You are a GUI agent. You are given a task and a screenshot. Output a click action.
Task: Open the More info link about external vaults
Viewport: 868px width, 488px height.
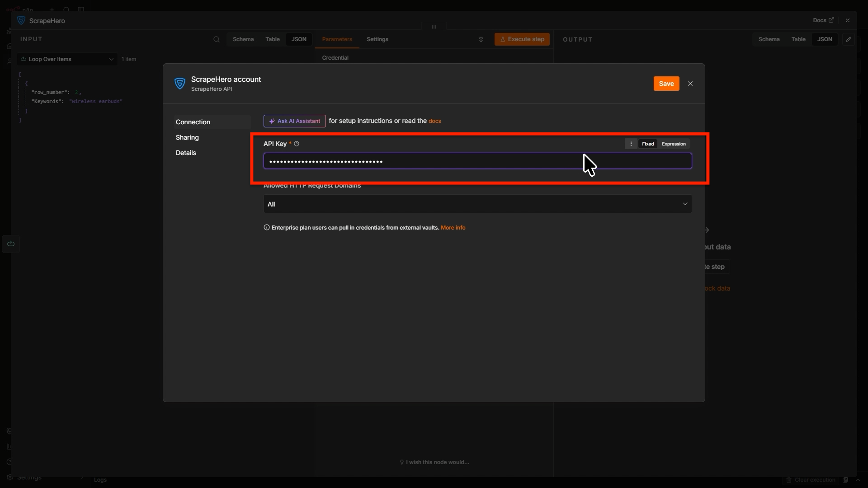tap(453, 228)
